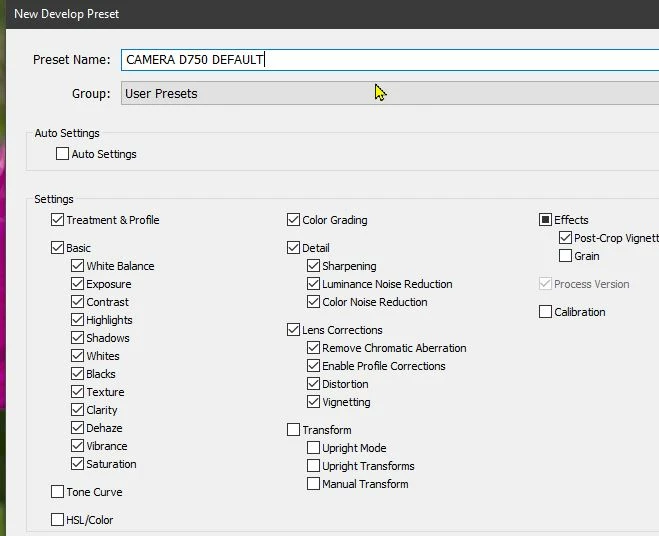The width and height of the screenshot is (659, 536).
Task: Toggle the Effects group checkbox
Action: click(x=545, y=219)
